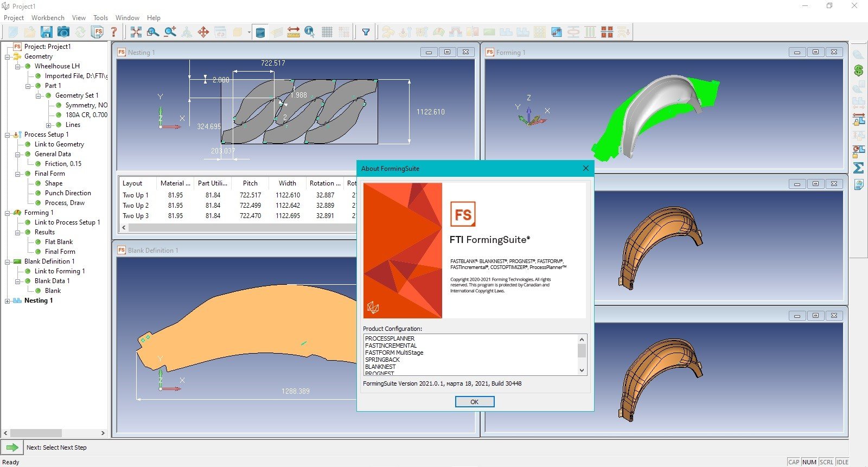Select the Two Up 2 layout row

click(x=238, y=206)
